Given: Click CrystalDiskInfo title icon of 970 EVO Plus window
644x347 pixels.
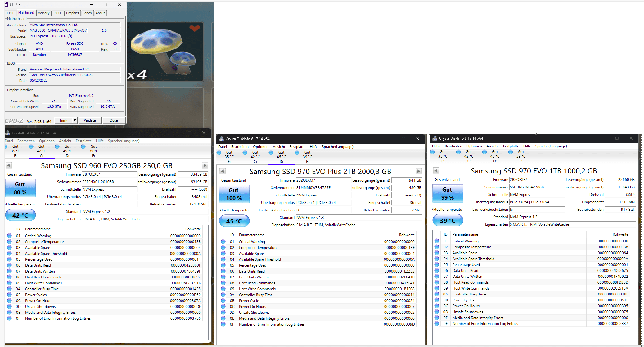Looking at the screenshot, I should click(x=221, y=139).
